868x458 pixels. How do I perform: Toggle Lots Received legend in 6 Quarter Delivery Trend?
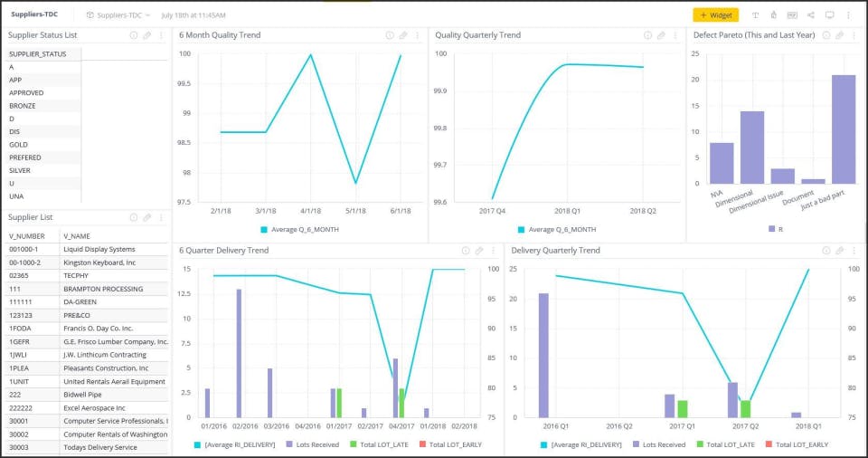click(x=312, y=444)
